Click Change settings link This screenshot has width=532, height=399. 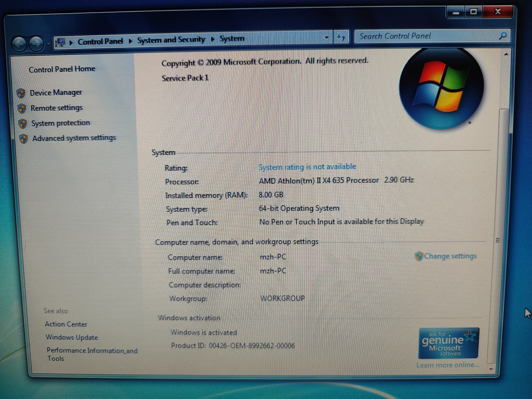pos(450,256)
